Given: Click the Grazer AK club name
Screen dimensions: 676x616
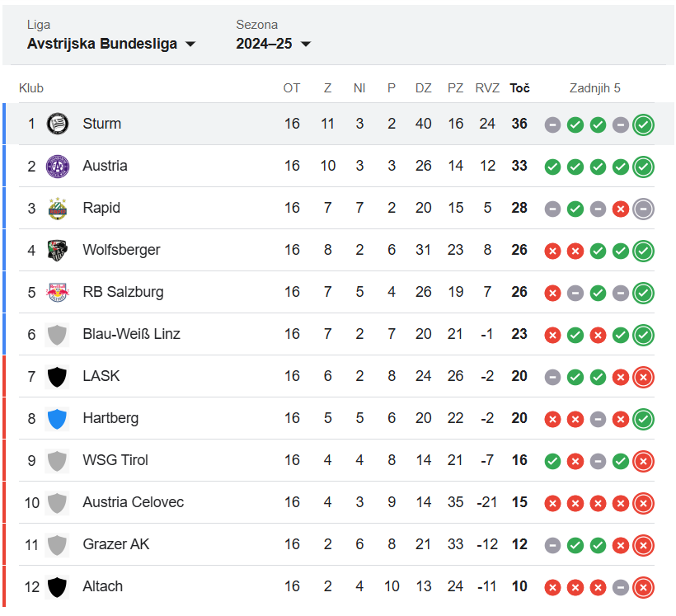Looking at the screenshot, I should click(x=115, y=544).
